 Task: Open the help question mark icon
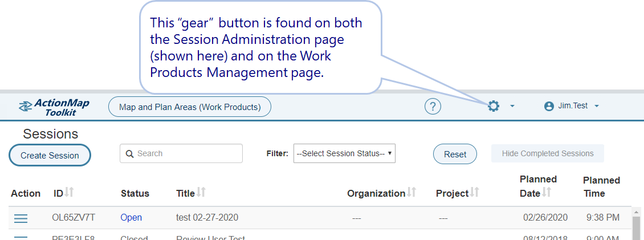433,107
